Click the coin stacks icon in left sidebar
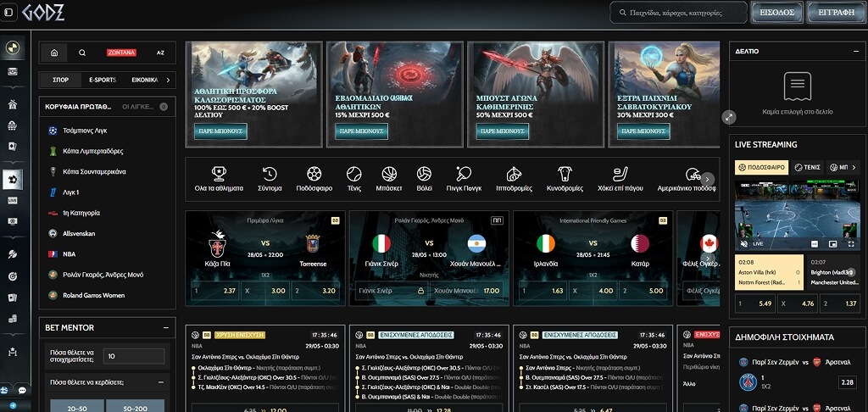The height and width of the screenshot is (412, 868). pos(12,319)
